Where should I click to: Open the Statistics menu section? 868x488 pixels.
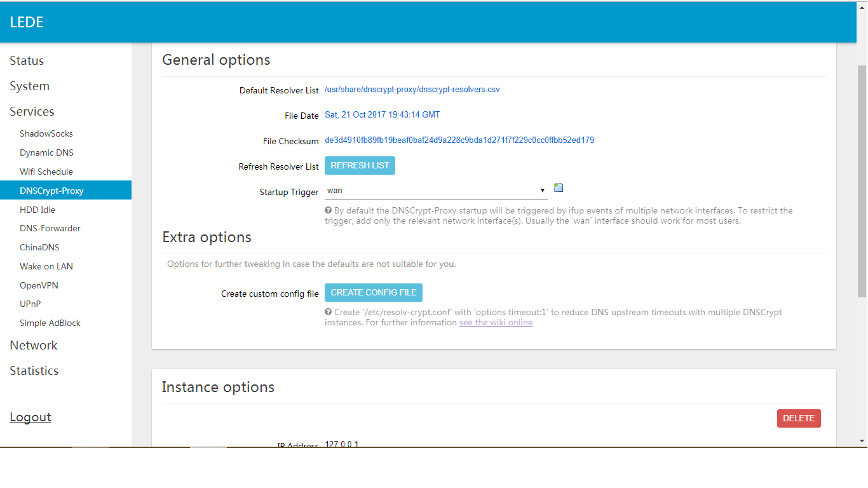click(34, 371)
